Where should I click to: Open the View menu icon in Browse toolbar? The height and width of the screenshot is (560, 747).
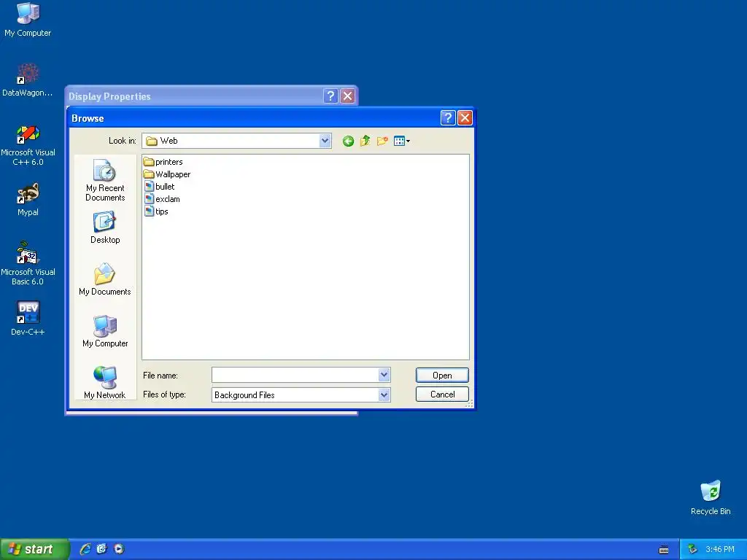click(x=402, y=141)
